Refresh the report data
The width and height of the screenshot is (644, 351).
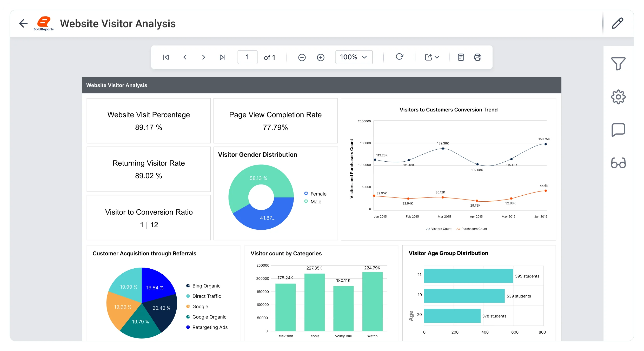[399, 57]
